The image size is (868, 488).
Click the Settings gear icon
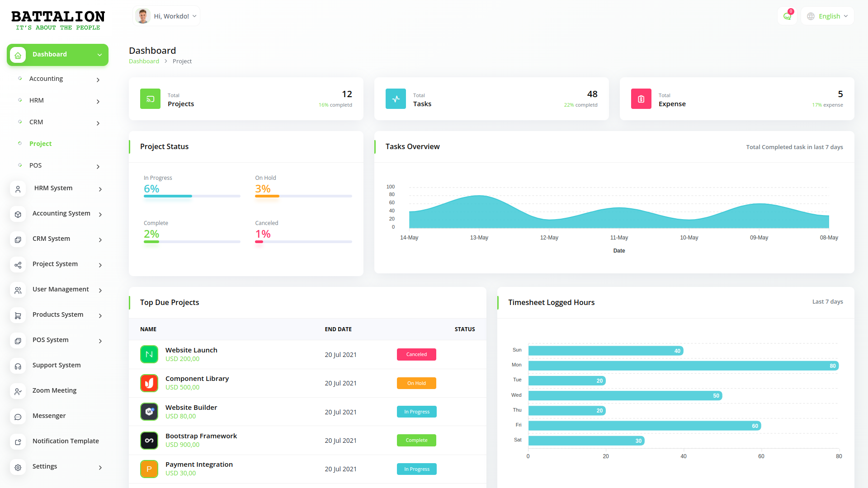pos(18,467)
